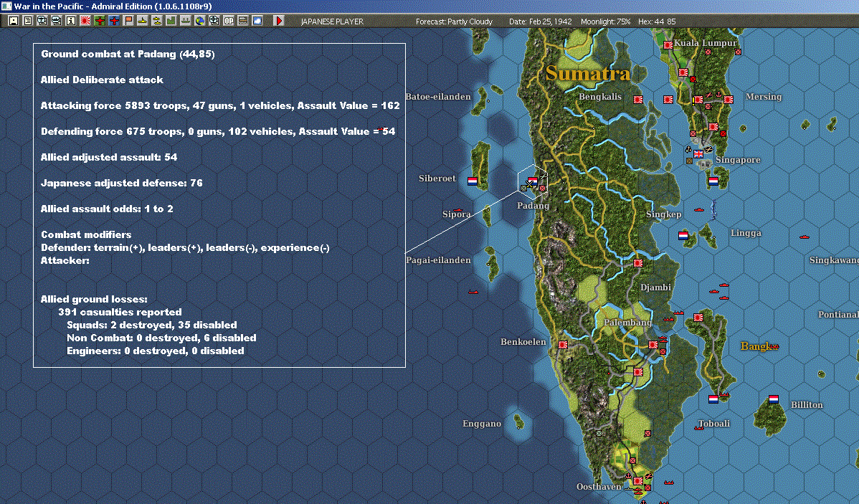Open the document list toolbar icon

28,21
